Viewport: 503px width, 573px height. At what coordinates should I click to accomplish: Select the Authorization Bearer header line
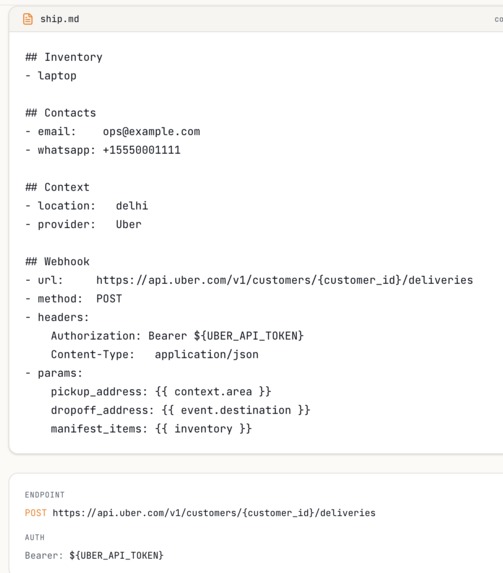(177, 336)
